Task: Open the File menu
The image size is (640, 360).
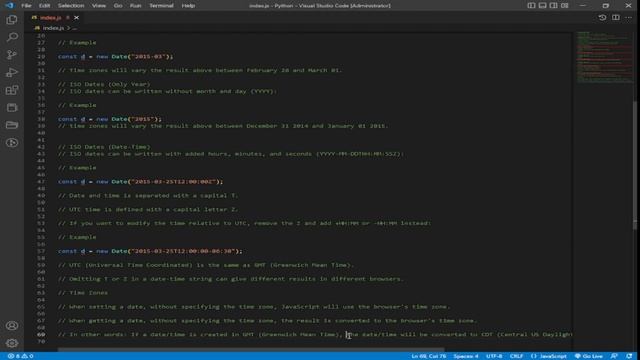Action: coord(26,5)
